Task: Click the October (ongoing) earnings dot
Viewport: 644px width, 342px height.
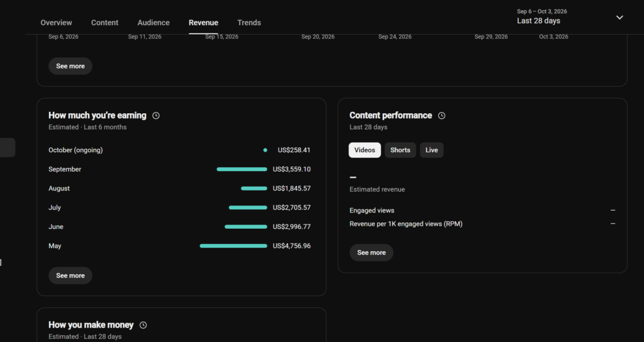Action: (x=265, y=150)
